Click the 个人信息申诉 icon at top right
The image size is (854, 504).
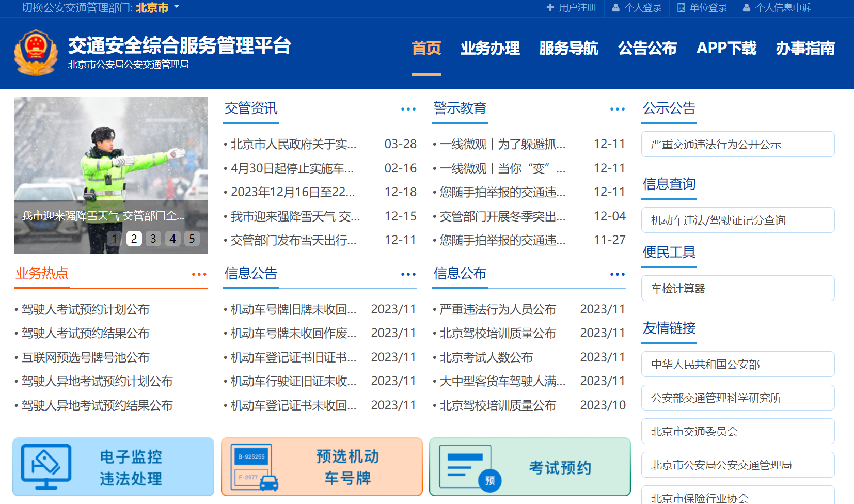[x=746, y=8]
